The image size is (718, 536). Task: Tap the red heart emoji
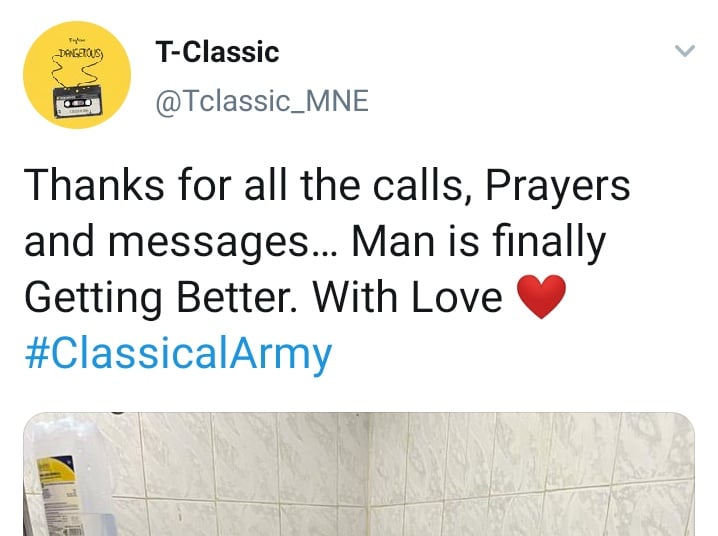pos(542,297)
